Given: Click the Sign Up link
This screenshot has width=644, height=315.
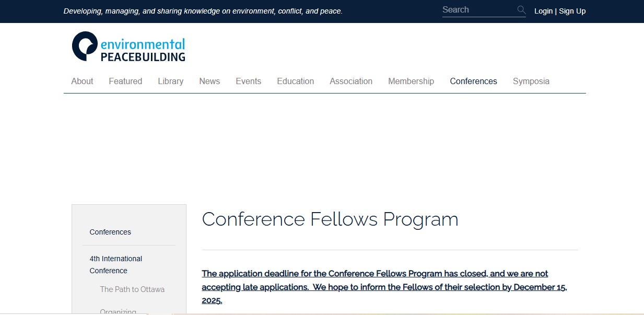Looking at the screenshot, I should [572, 11].
